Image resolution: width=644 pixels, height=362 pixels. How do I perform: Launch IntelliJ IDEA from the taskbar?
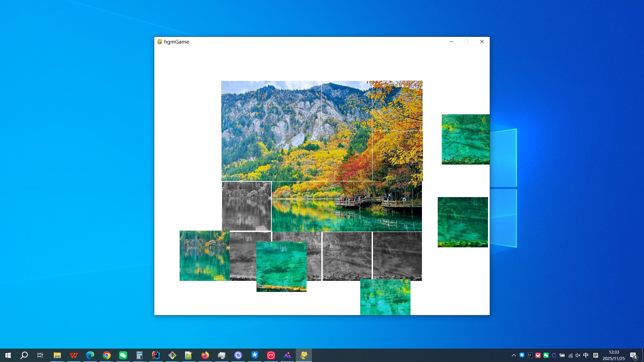click(156, 355)
